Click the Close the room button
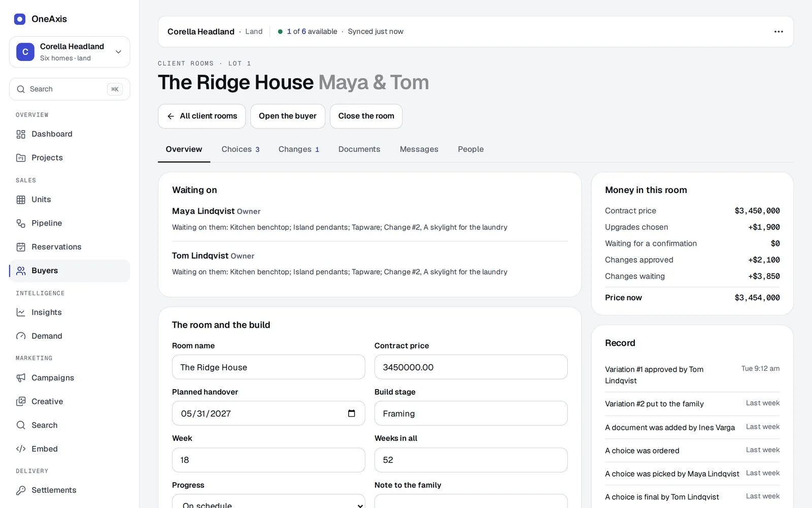The height and width of the screenshot is (508, 812). coord(366,116)
